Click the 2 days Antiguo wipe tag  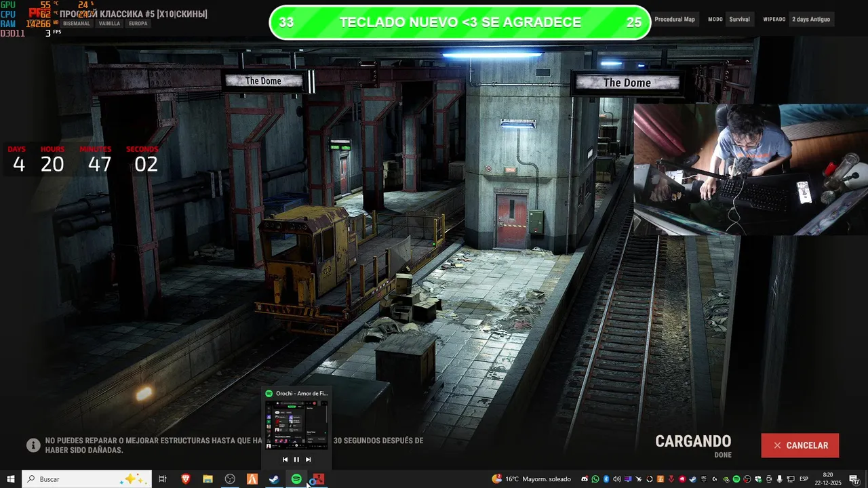(x=811, y=19)
